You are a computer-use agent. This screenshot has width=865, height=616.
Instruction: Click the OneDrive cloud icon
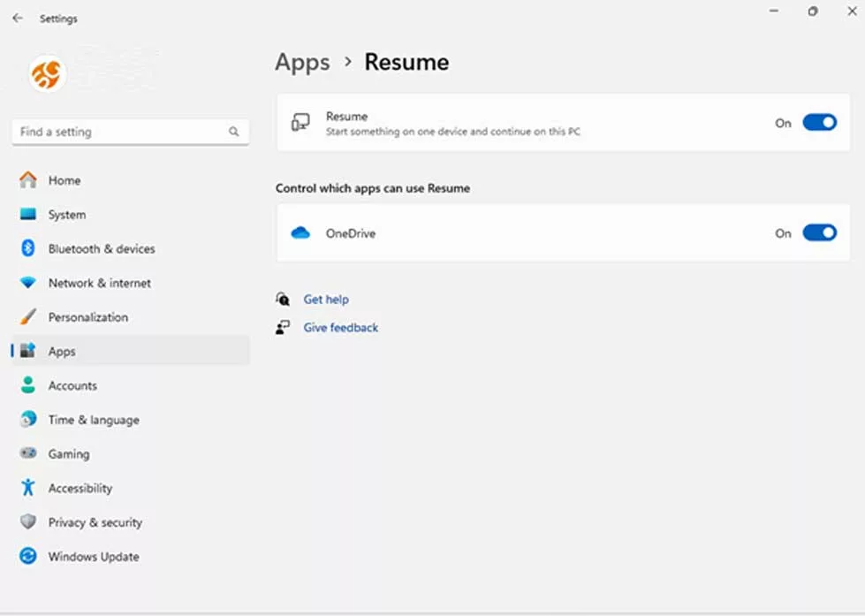300,233
